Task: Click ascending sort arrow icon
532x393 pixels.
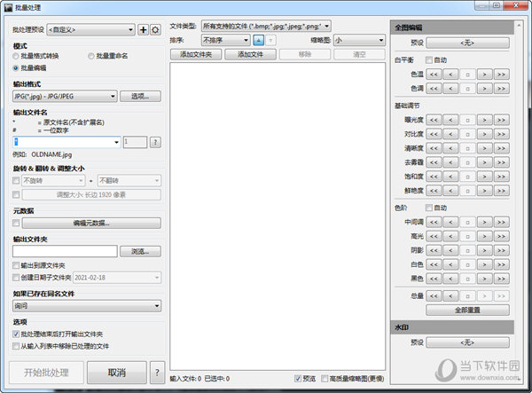Action: click(x=258, y=40)
